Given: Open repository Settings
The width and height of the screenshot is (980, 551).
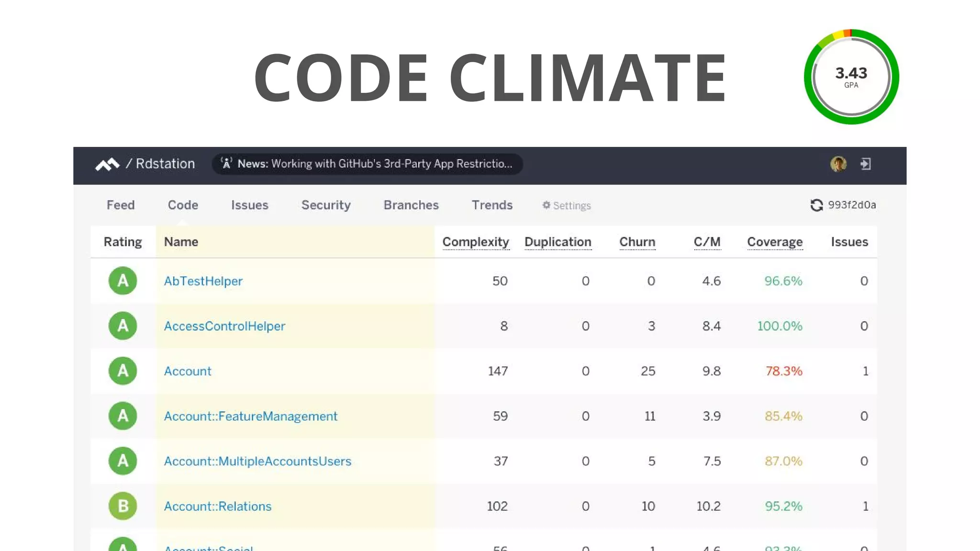Looking at the screenshot, I should 567,206.
